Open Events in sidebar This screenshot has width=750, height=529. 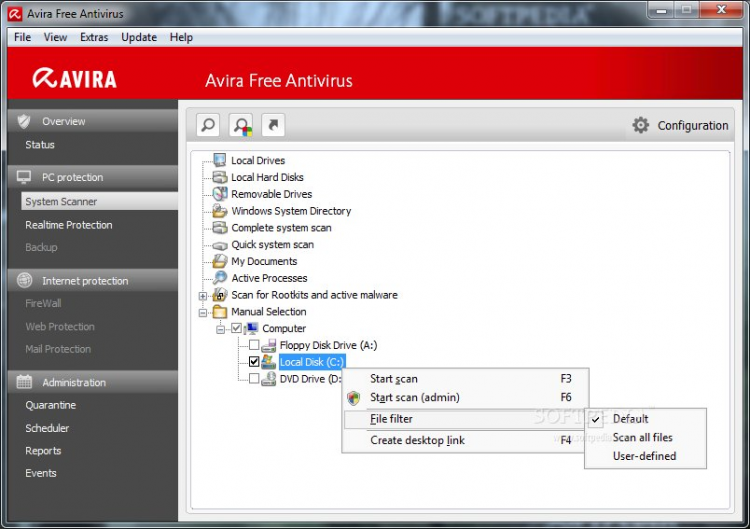pyautogui.click(x=41, y=474)
